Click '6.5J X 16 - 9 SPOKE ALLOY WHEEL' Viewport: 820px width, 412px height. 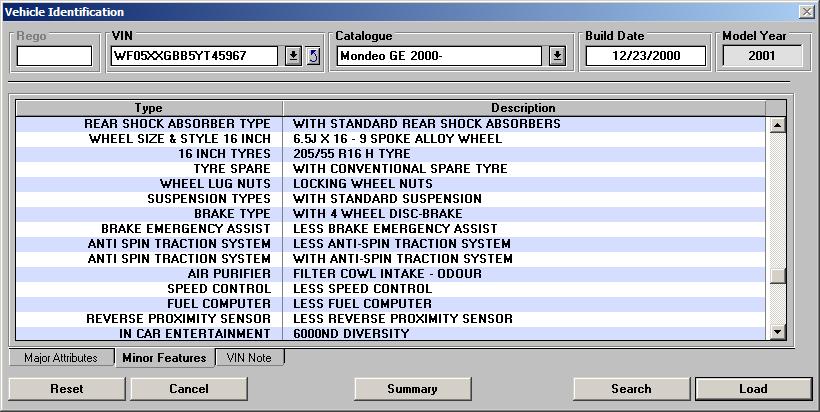tap(397, 139)
